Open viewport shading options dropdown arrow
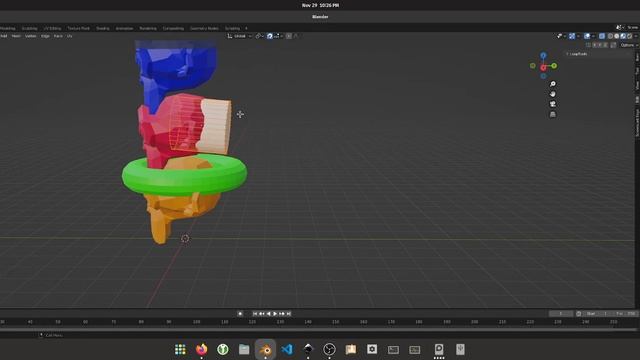 tap(636, 36)
